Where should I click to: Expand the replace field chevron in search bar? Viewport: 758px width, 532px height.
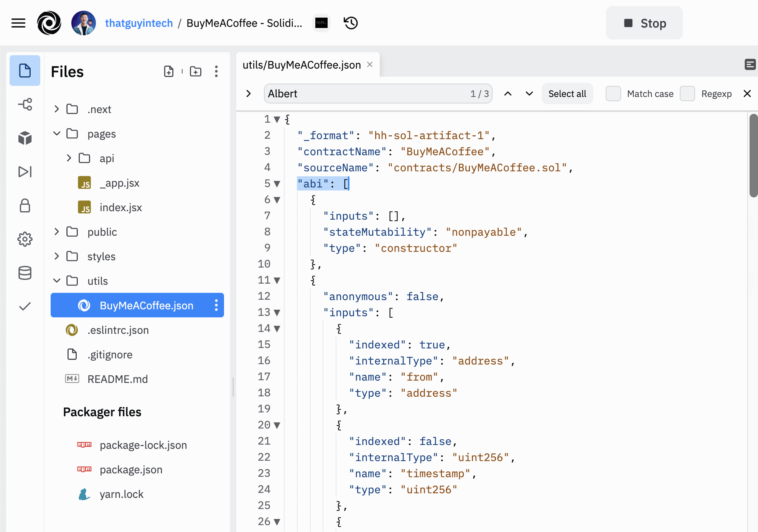coord(249,94)
